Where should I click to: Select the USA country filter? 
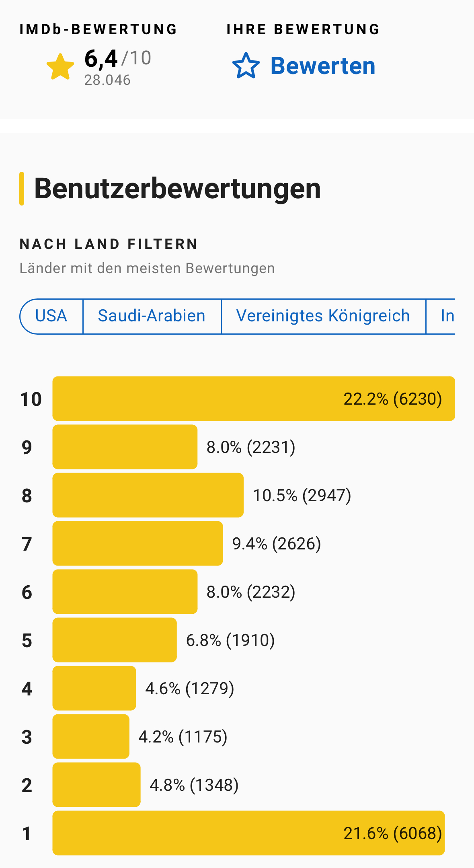51,316
